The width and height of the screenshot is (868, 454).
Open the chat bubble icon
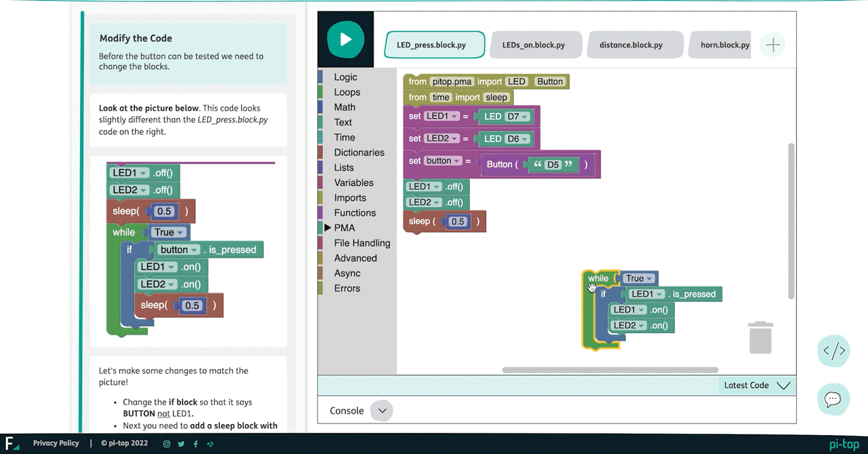pos(833,399)
